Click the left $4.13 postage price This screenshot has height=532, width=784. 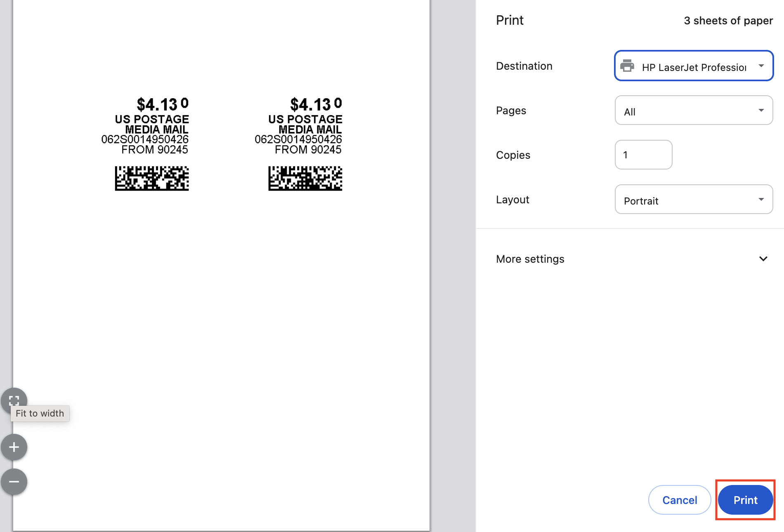157,104
